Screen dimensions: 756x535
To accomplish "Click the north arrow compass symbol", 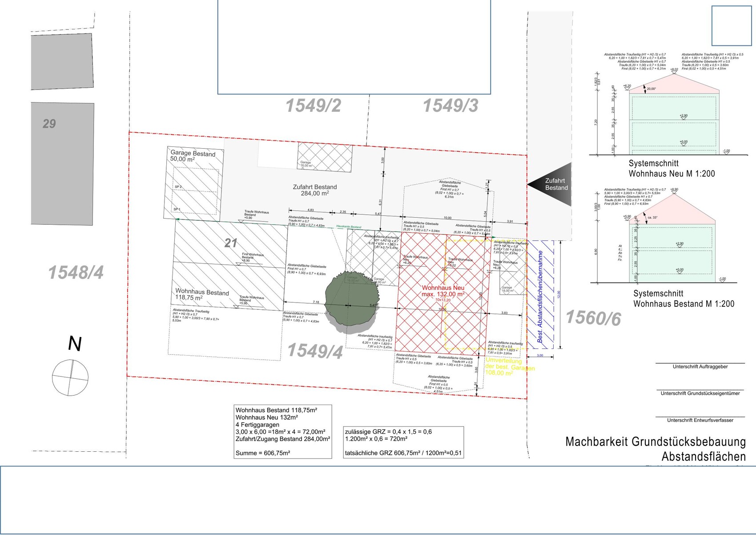I will 70,377.
